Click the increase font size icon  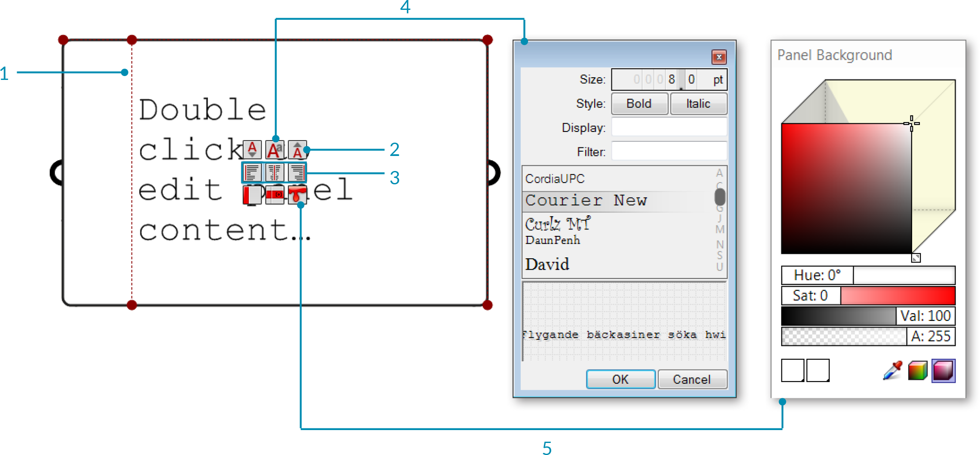297,150
